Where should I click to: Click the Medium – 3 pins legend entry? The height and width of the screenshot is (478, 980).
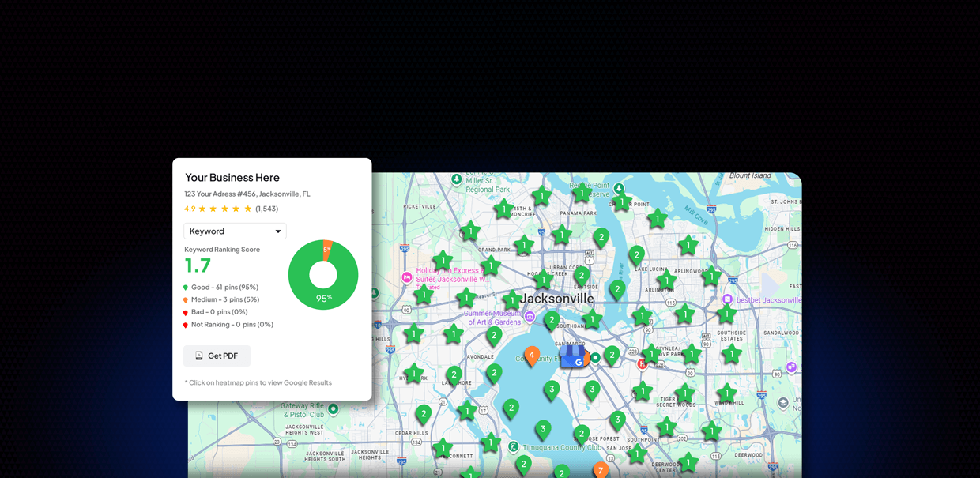pyautogui.click(x=224, y=300)
